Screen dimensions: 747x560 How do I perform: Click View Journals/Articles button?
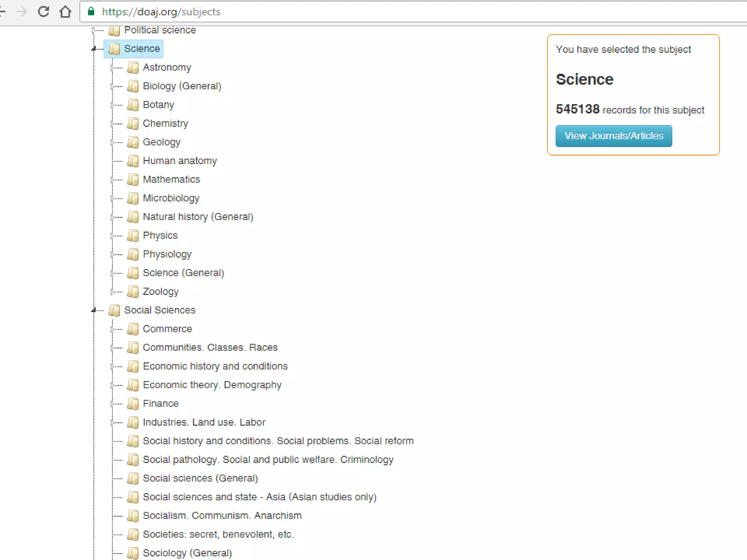pos(614,136)
